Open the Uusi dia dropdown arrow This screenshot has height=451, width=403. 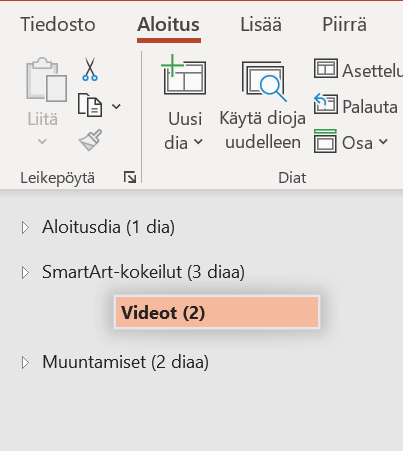coord(198,142)
